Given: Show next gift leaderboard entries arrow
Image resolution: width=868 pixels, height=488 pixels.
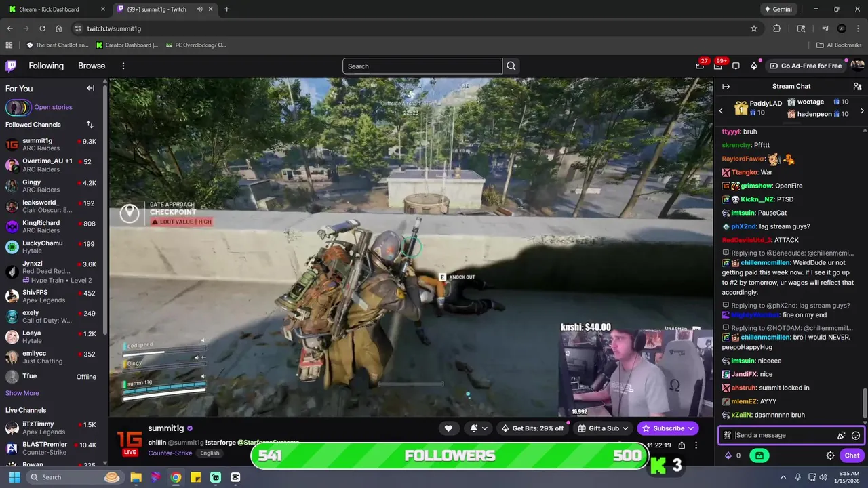Looking at the screenshot, I should (862, 110).
